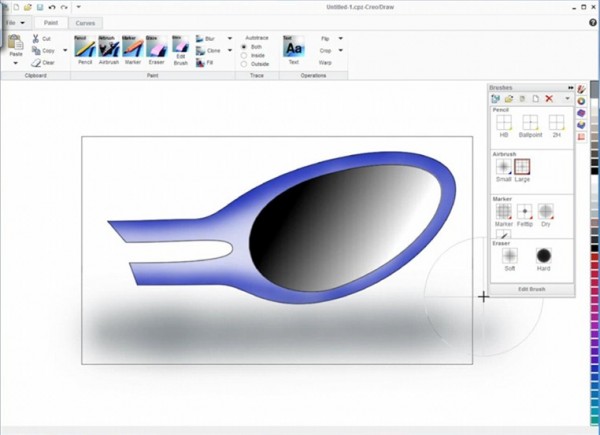Select the Ballpoint pencil brush
The image size is (600, 435).
[x=529, y=124]
